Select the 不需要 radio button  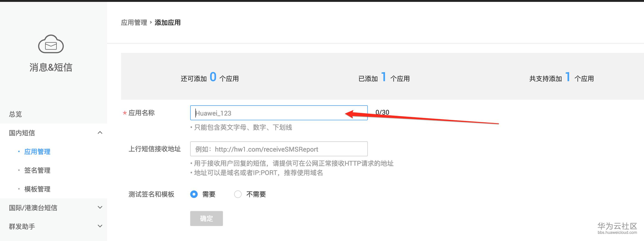238,194
